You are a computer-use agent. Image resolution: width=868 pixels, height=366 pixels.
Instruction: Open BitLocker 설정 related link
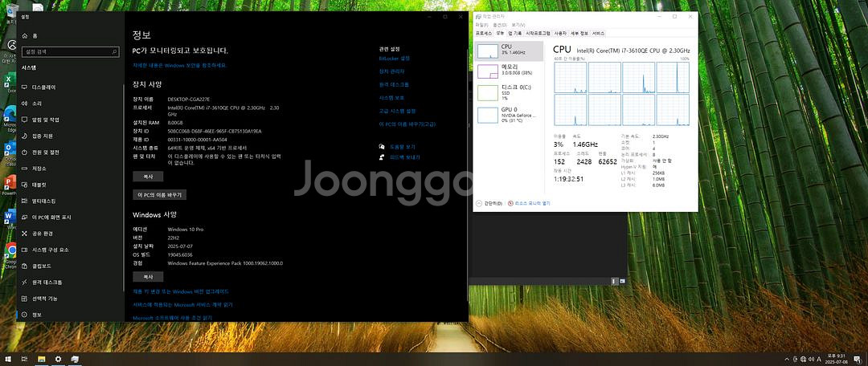pyautogui.click(x=394, y=58)
